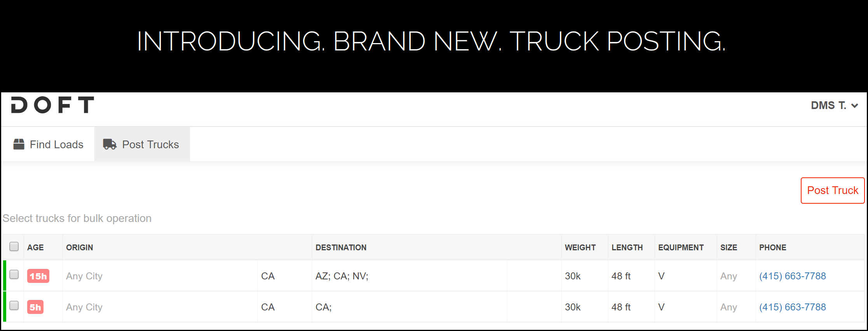Screen dimensions: 868x331
Task: Toggle the select-all trucks checkbox
Action: click(14, 246)
